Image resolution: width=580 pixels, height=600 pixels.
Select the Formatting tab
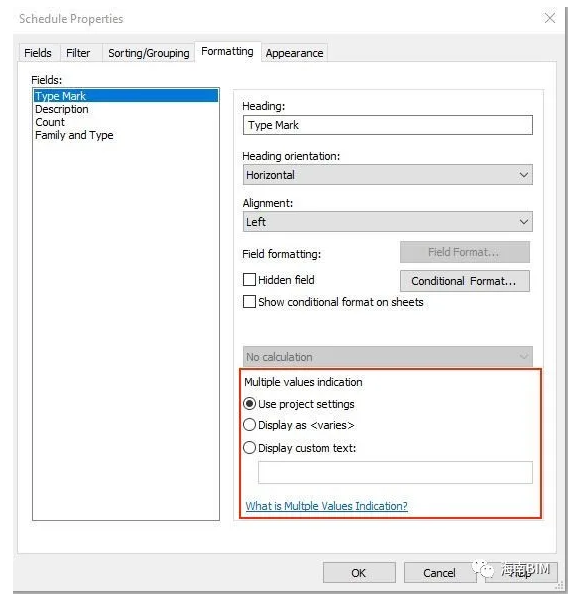coord(227,51)
